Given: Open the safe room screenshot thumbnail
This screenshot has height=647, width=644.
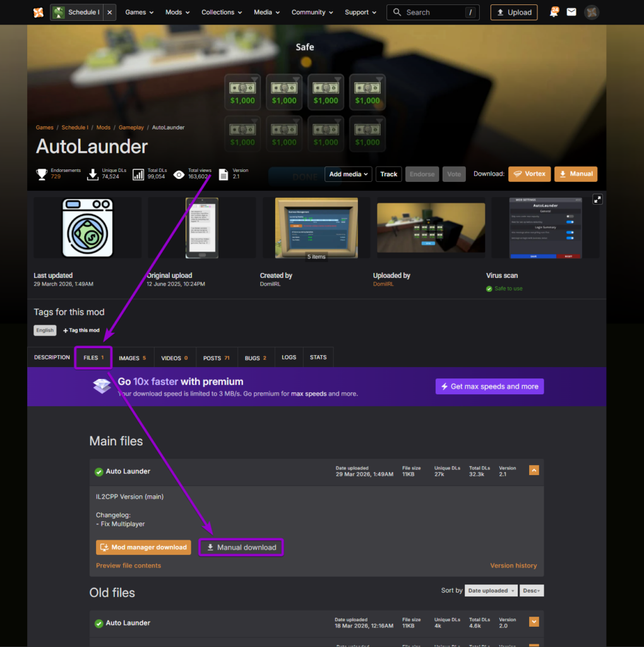Looking at the screenshot, I should coord(431,227).
